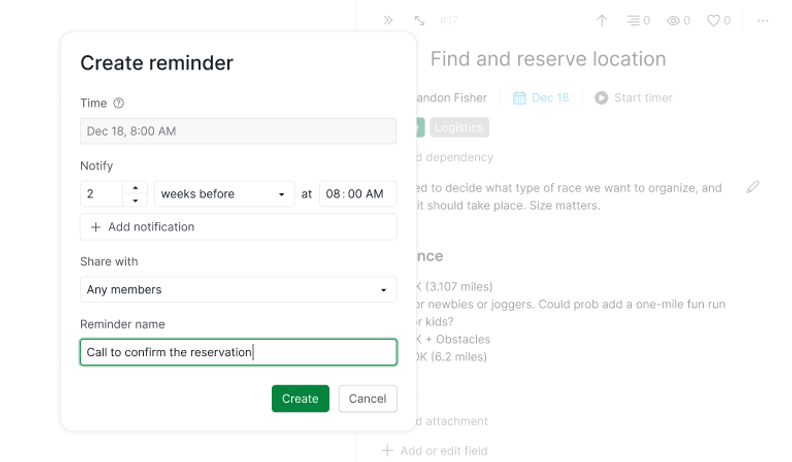Open the subtasks list icon showing 0

tap(638, 21)
